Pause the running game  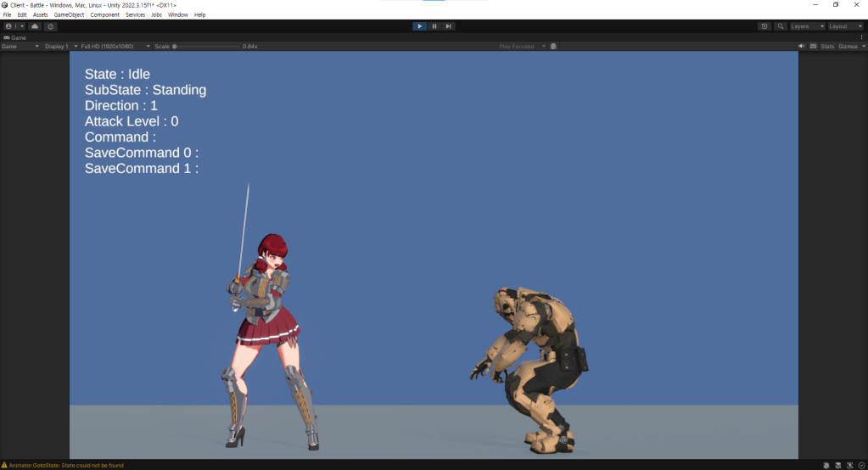point(434,26)
